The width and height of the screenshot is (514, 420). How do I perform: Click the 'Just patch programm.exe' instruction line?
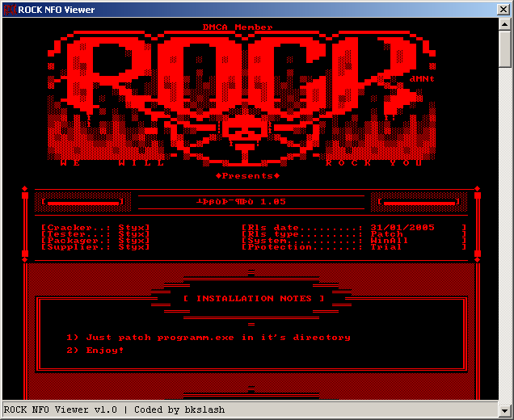pos(209,338)
